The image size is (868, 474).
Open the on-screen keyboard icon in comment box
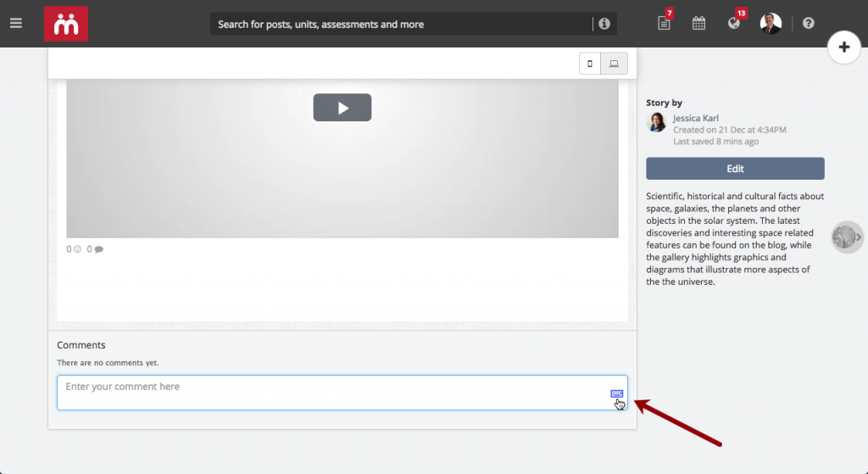[x=617, y=393]
